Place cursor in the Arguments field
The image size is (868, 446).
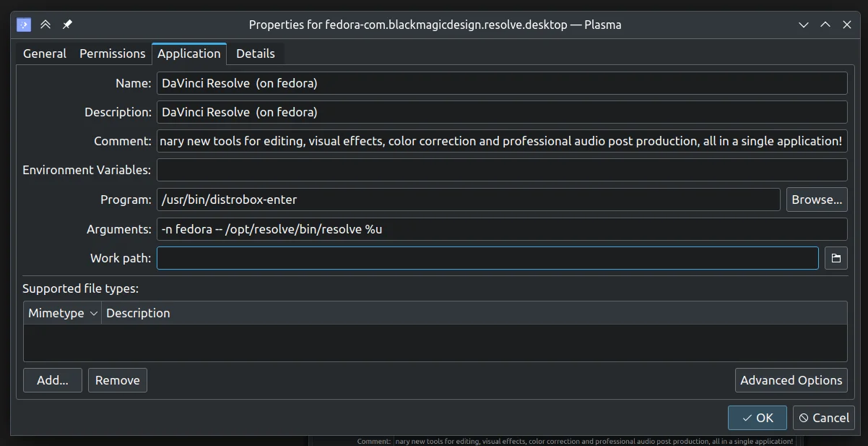pos(501,229)
